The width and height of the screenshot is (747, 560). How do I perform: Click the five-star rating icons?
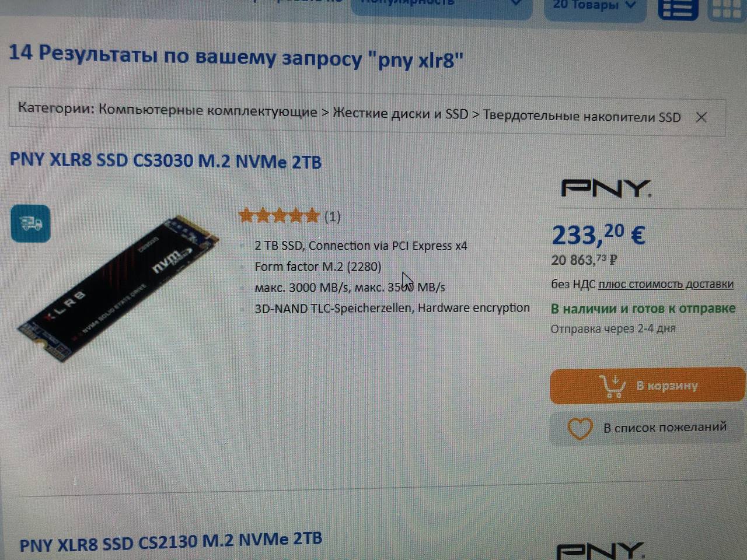click(x=279, y=216)
